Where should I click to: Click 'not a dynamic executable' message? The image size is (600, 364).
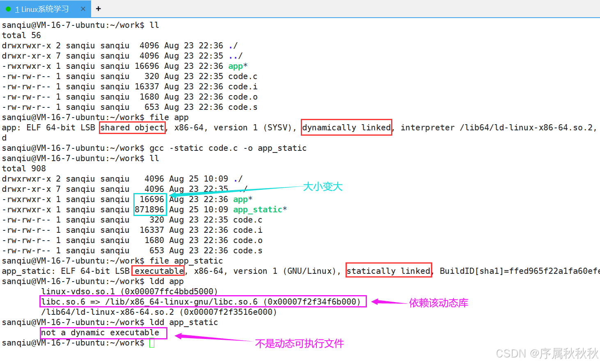100,332
